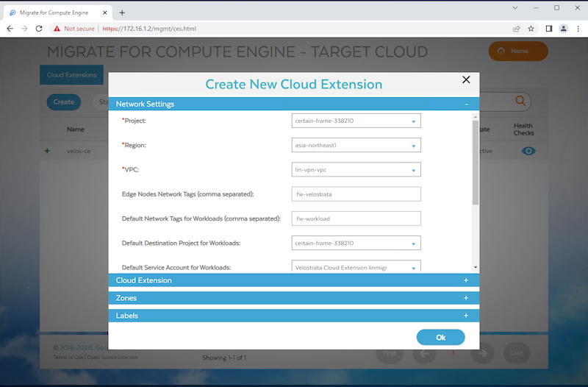Open the Project dropdown

point(356,121)
